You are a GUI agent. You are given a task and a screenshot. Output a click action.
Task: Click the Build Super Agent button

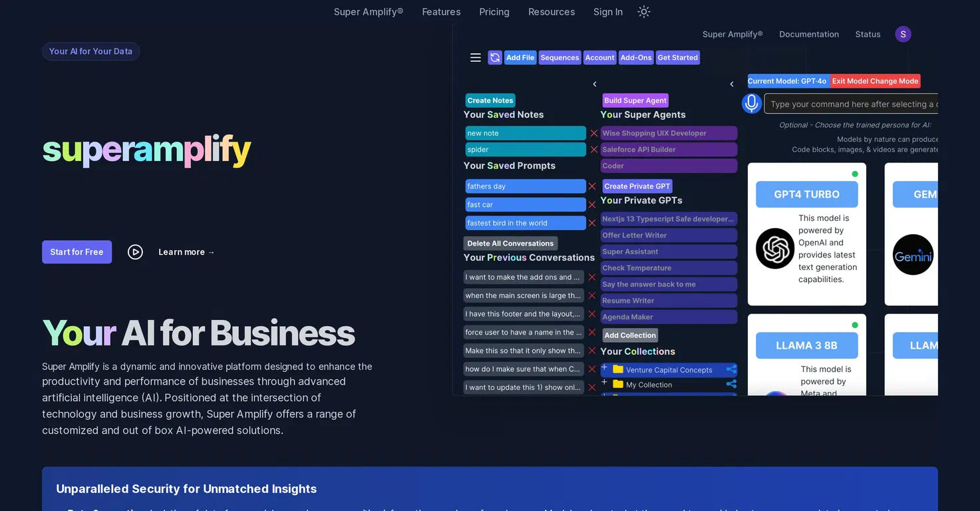point(635,100)
